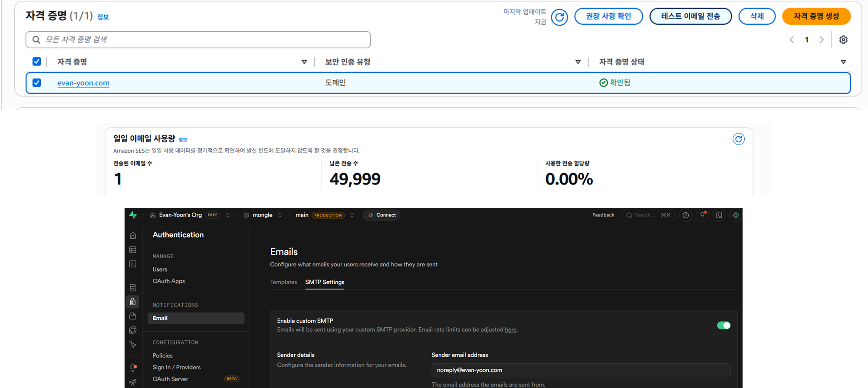The width and height of the screenshot is (868, 388).
Task: Open the help question-mark icon
Action: (x=686, y=215)
